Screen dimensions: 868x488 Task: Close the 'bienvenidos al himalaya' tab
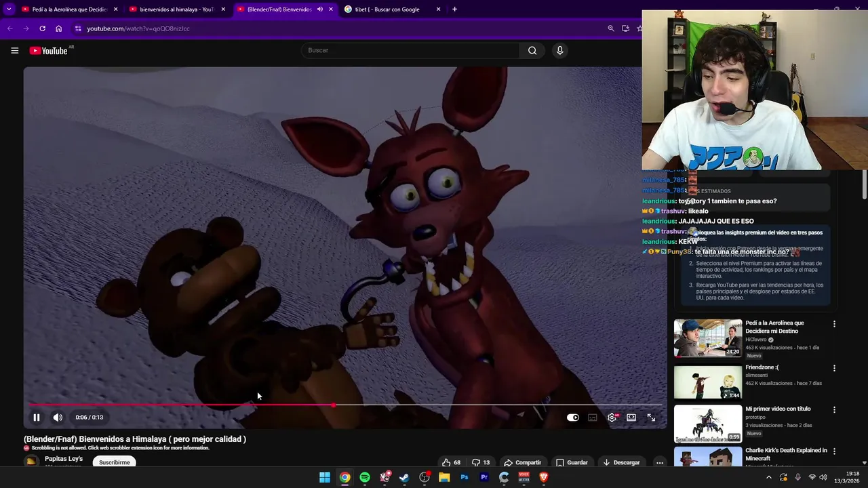(223, 9)
